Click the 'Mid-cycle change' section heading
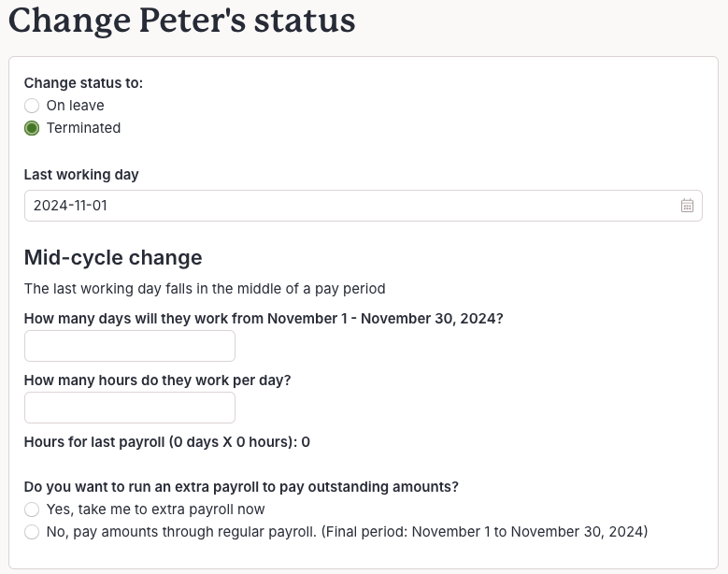 tap(113, 257)
